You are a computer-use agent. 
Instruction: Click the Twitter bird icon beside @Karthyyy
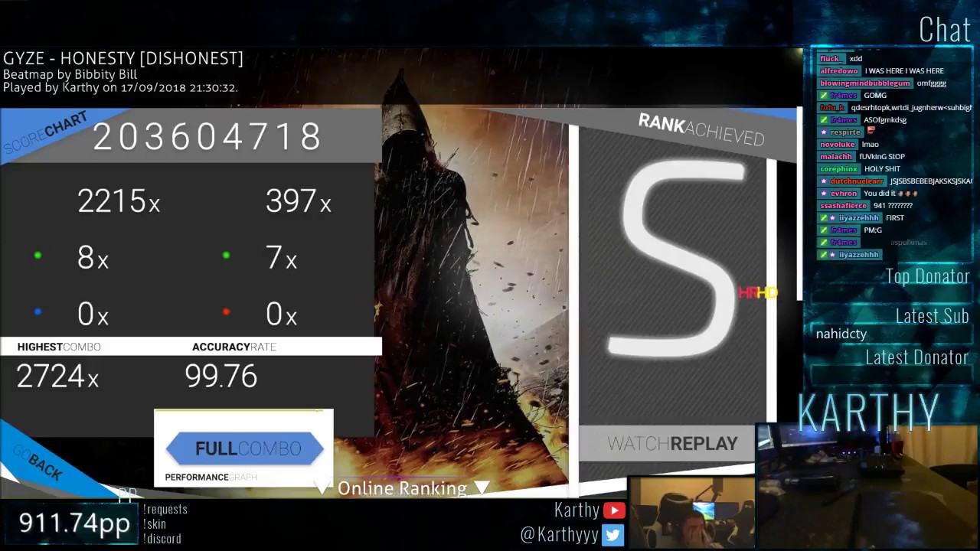(612, 535)
